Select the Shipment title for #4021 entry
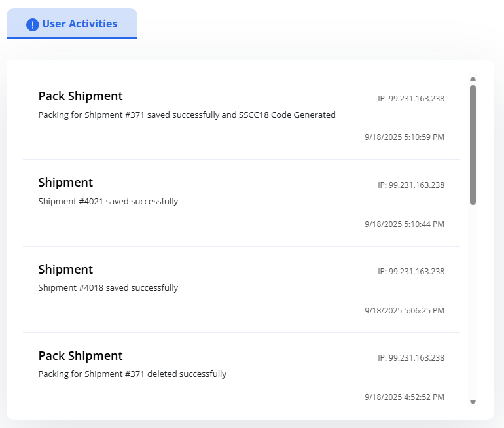Viewport: 504px width, 428px height. pos(65,183)
